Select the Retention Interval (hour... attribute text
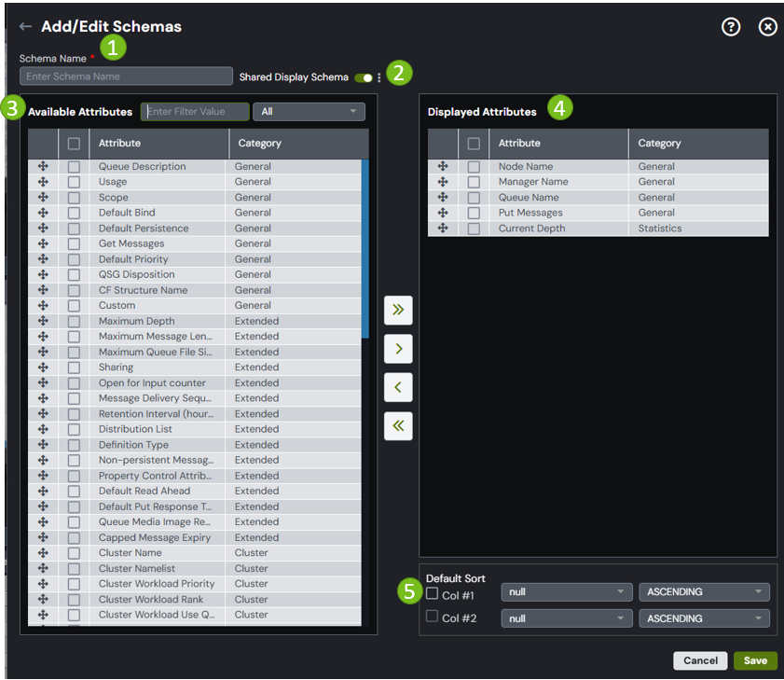The image size is (784, 680). pyautogui.click(x=156, y=414)
